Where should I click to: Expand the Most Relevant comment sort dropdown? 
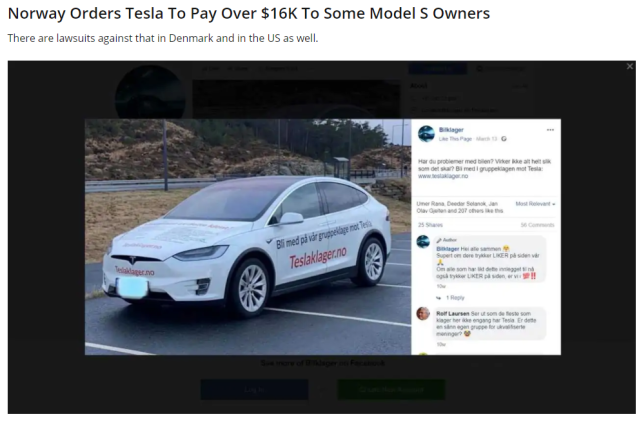click(x=535, y=204)
